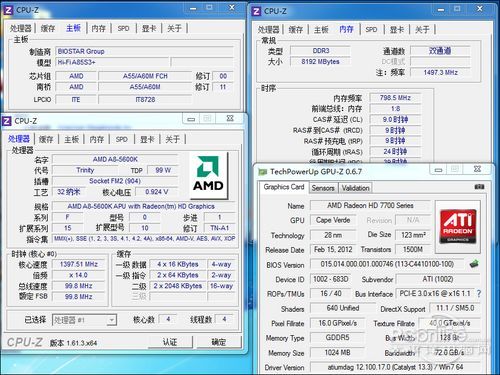This screenshot has height=375, width=500.
Task: Click the processor name field AMD A8-5600K
Action: (115, 159)
